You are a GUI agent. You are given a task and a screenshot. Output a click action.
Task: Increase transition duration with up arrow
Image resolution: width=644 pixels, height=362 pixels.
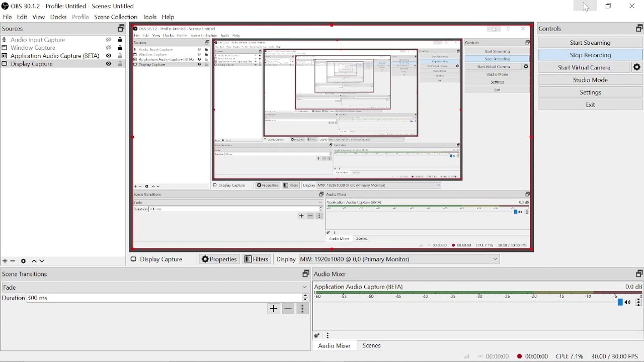(305, 296)
